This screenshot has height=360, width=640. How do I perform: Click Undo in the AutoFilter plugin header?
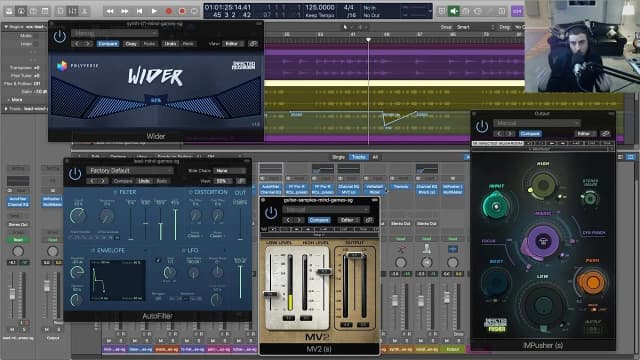(x=143, y=181)
